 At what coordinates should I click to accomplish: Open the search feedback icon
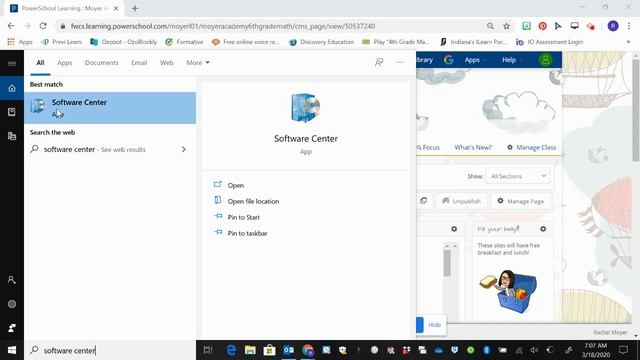379,62
